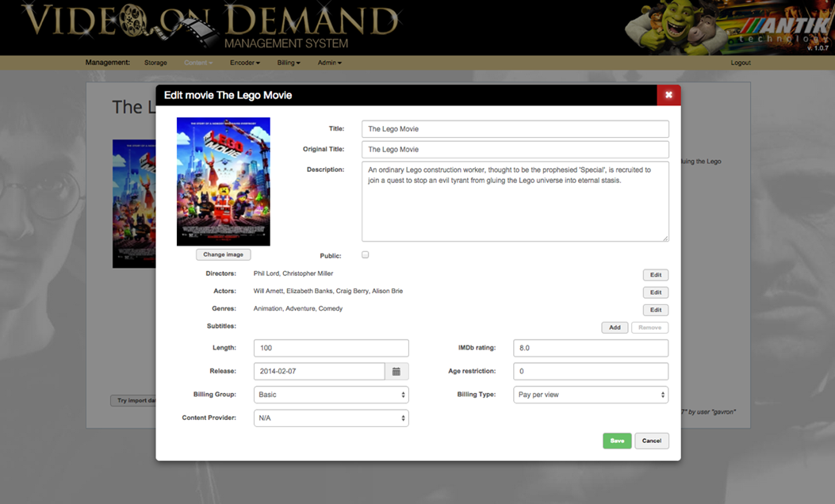This screenshot has width=835, height=504.
Task: Open the Content Provider dropdown
Action: pos(331,418)
